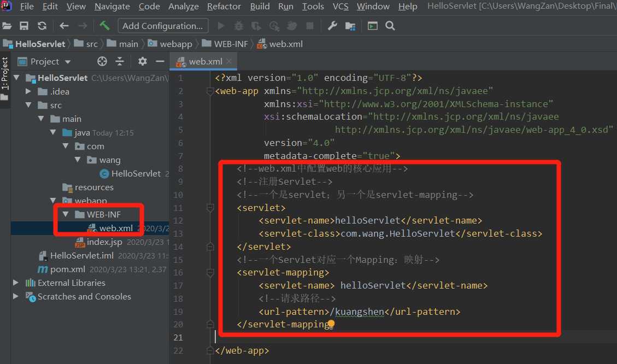Click the Run Anything icon

[x=372, y=26]
